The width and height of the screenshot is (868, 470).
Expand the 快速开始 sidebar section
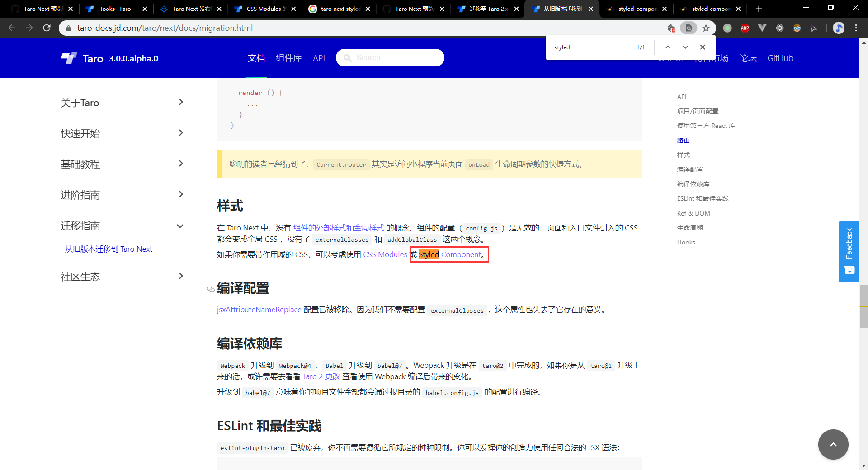click(181, 133)
